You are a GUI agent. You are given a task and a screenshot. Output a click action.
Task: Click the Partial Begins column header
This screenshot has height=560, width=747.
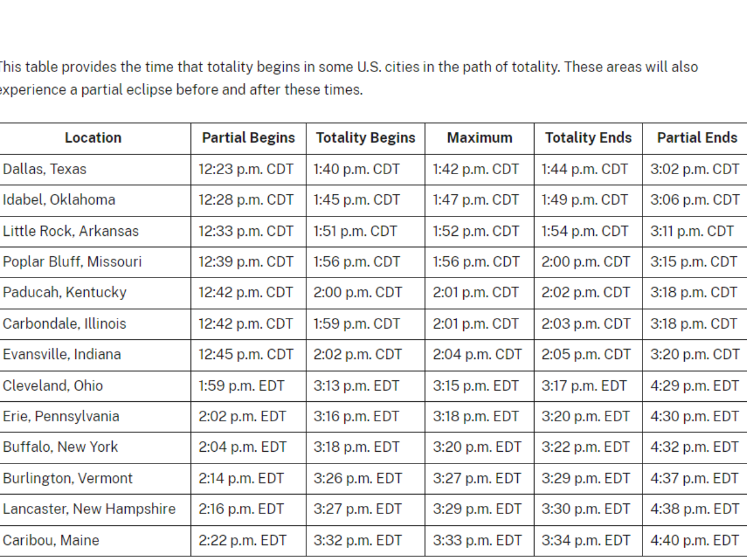[x=248, y=138]
